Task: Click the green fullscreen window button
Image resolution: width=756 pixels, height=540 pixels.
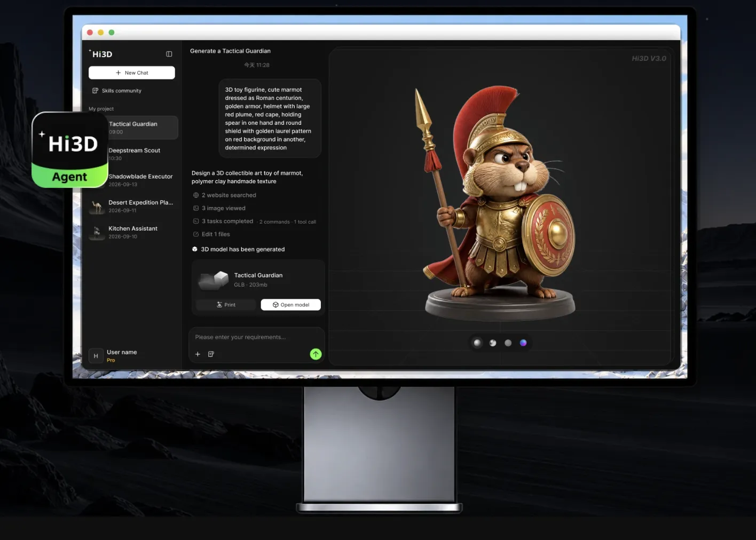Action: [x=112, y=33]
